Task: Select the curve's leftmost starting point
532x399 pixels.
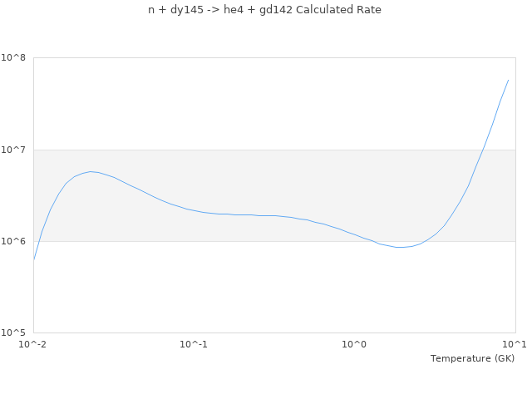Action: (x=33, y=259)
